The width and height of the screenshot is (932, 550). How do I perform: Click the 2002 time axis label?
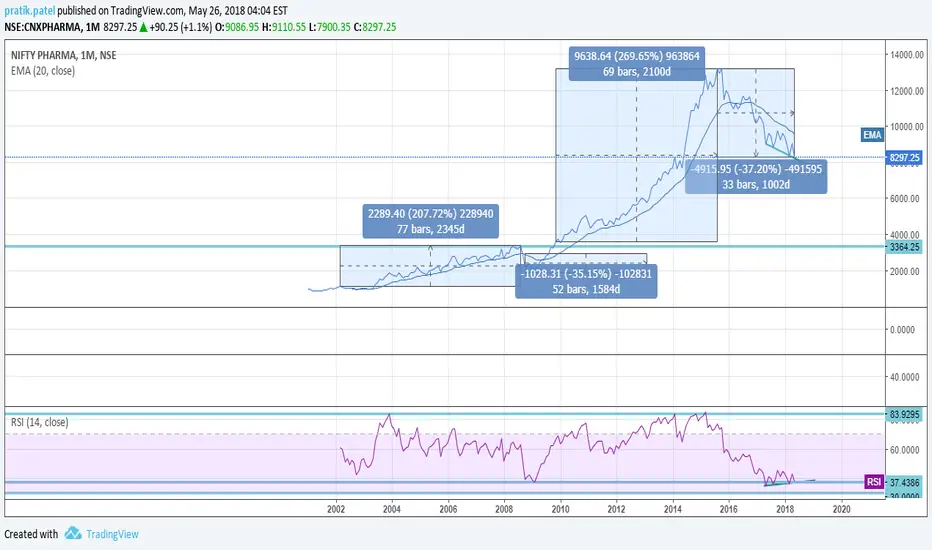coord(336,509)
